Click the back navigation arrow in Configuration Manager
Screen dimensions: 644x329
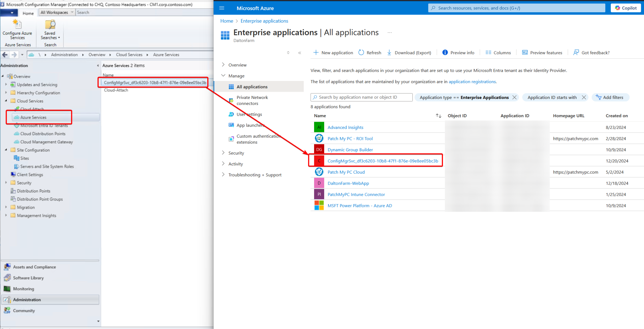coord(5,55)
